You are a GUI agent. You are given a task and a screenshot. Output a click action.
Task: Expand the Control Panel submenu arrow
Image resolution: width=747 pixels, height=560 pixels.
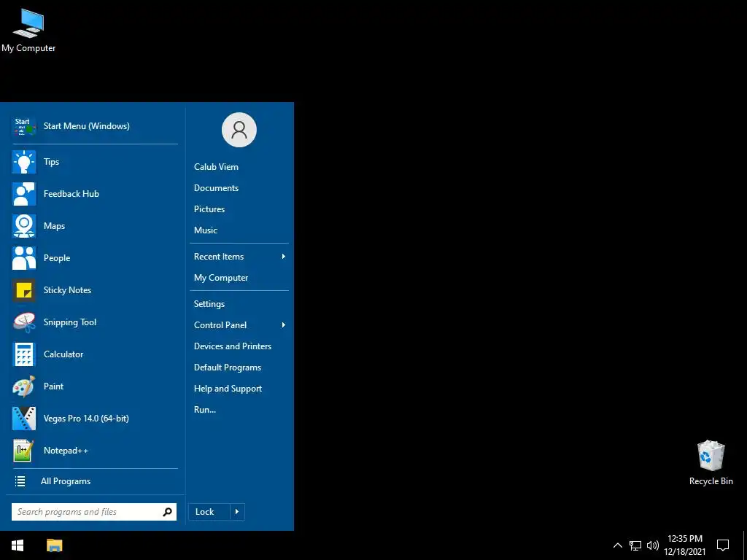point(284,325)
